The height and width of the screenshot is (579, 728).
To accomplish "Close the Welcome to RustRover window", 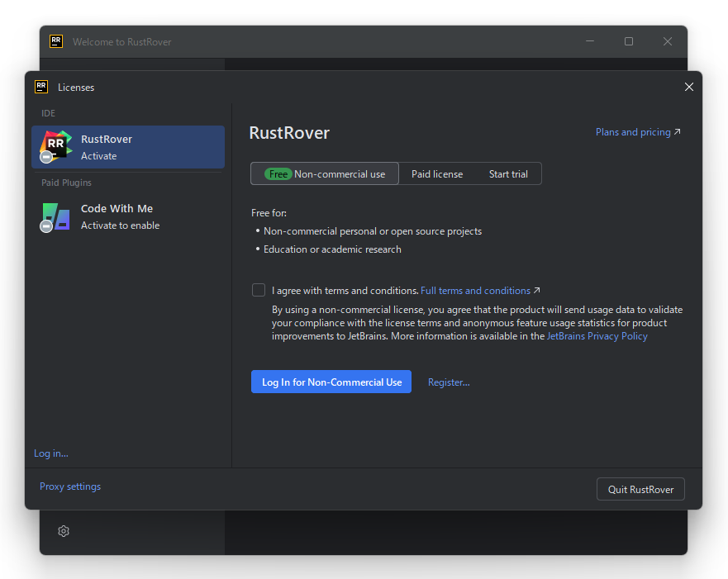I will coord(668,41).
